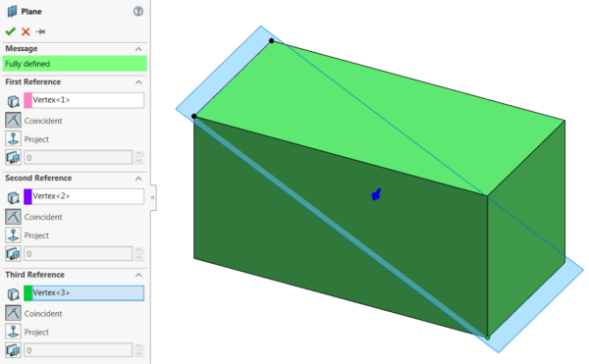This screenshot has width=589, height=364.
Task: Cancel the plane with the red X
Action: click(x=26, y=31)
